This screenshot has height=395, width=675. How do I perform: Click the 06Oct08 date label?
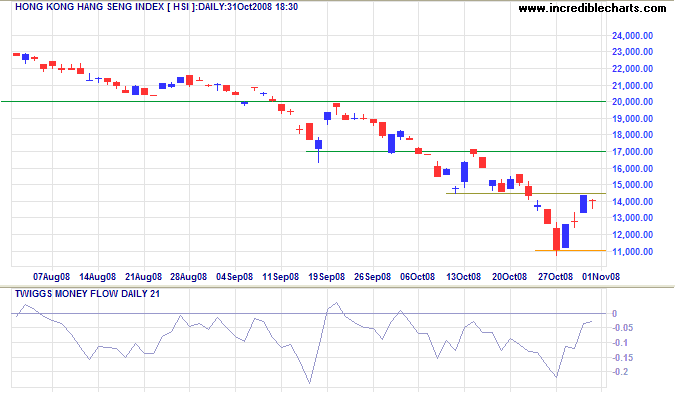point(418,277)
